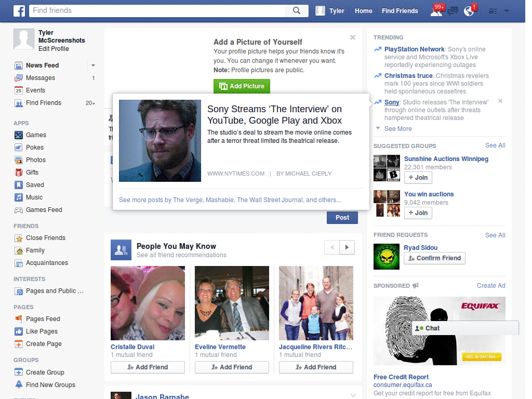Open Messages in left sidebar
The width and height of the screenshot is (532, 399).
tap(41, 78)
